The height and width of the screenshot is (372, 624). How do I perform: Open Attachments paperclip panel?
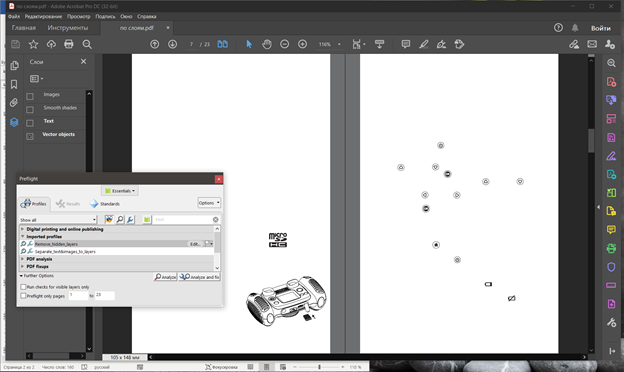pyautogui.click(x=14, y=103)
